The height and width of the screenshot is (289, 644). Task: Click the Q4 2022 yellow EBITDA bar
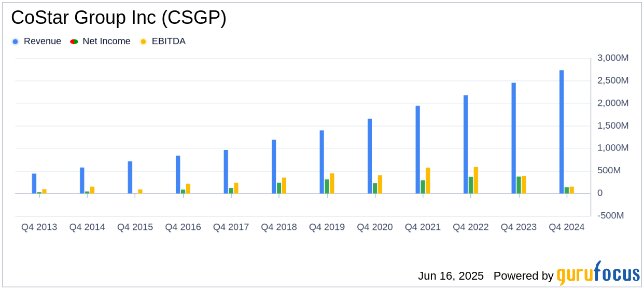pos(476,180)
